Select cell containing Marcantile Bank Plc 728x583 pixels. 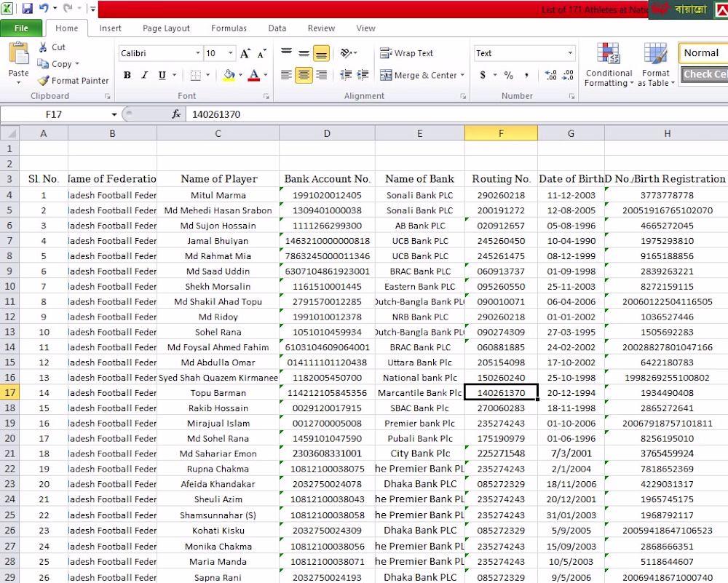420,393
